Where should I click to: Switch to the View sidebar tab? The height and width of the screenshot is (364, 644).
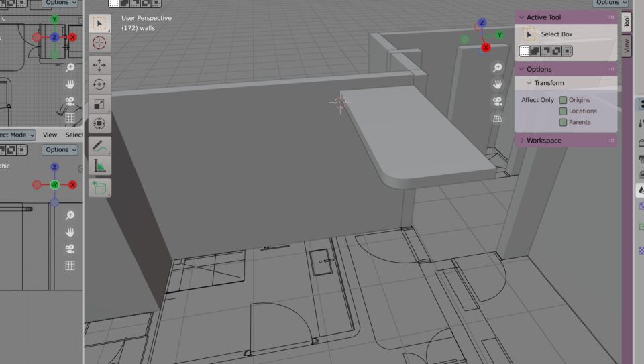627,46
